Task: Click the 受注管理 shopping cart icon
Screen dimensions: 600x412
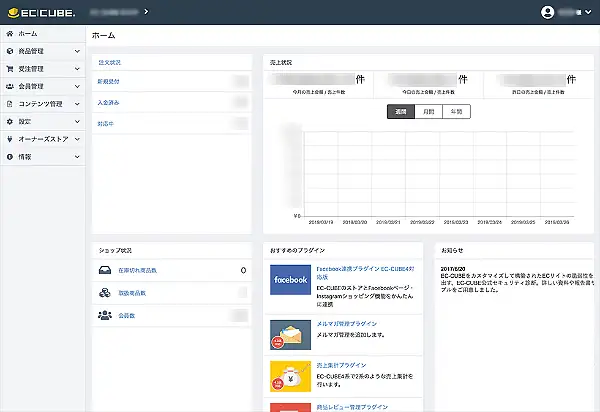Action: [x=10, y=69]
